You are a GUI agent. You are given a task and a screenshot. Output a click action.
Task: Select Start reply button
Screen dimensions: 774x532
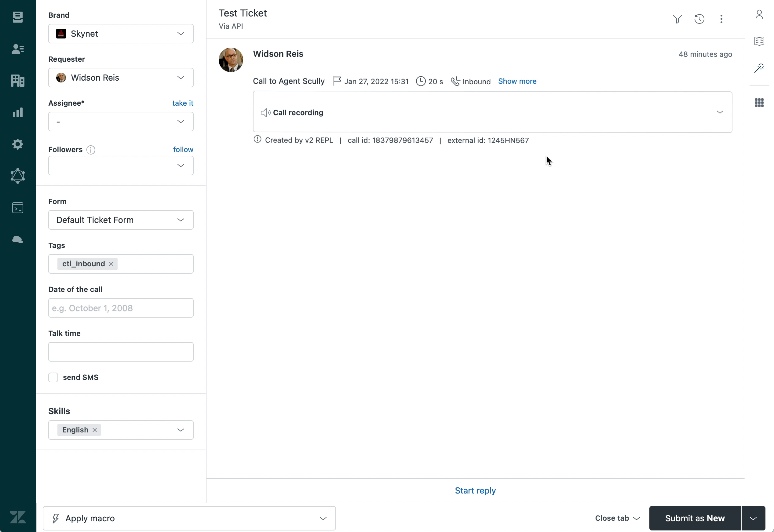click(475, 490)
